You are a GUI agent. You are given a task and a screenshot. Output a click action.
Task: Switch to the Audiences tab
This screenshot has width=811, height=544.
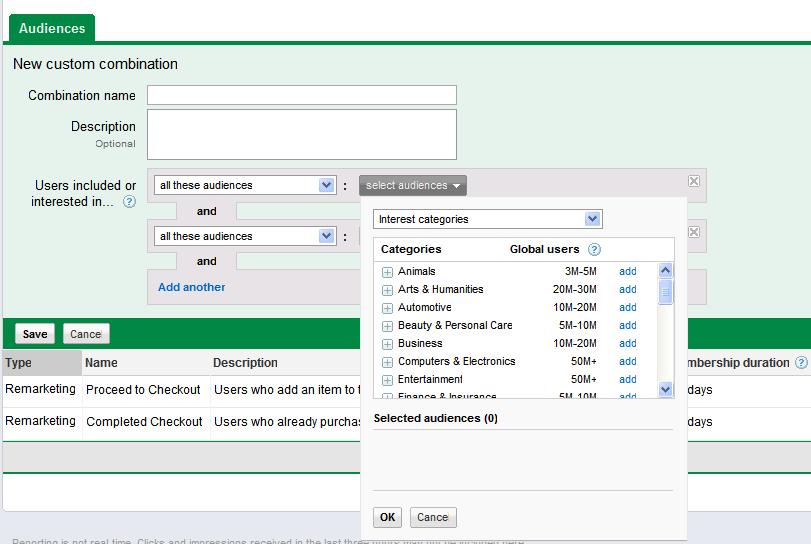coord(52,28)
